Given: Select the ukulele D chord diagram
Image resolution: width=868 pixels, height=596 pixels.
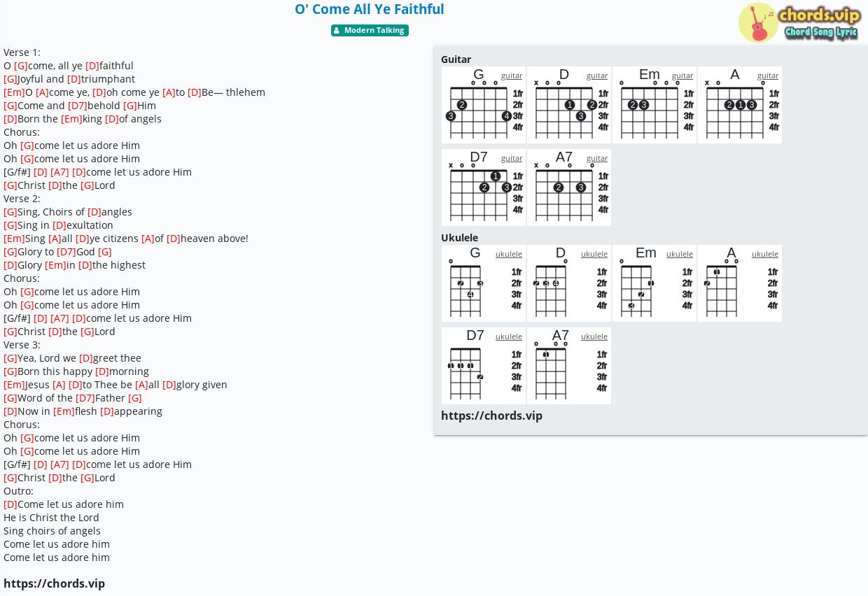Looking at the screenshot, I should (x=569, y=283).
